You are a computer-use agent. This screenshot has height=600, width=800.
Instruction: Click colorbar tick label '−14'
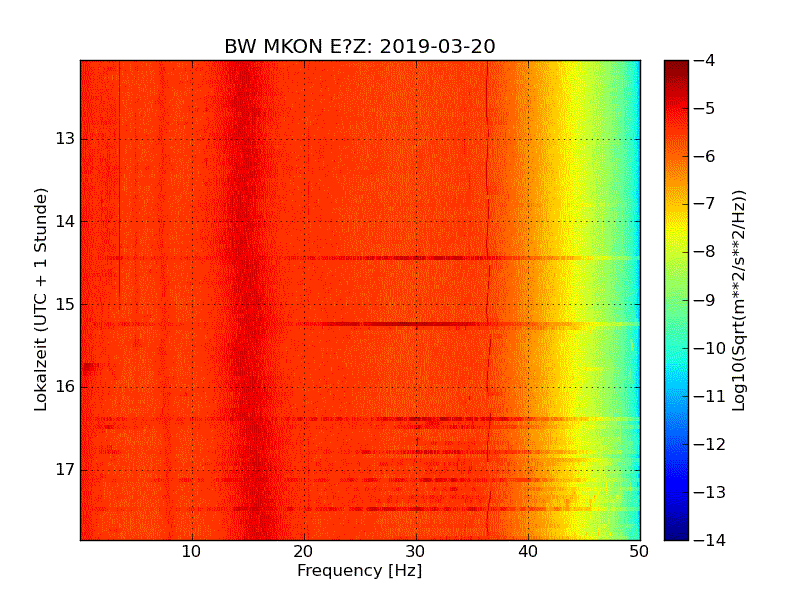(x=710, y=540)
